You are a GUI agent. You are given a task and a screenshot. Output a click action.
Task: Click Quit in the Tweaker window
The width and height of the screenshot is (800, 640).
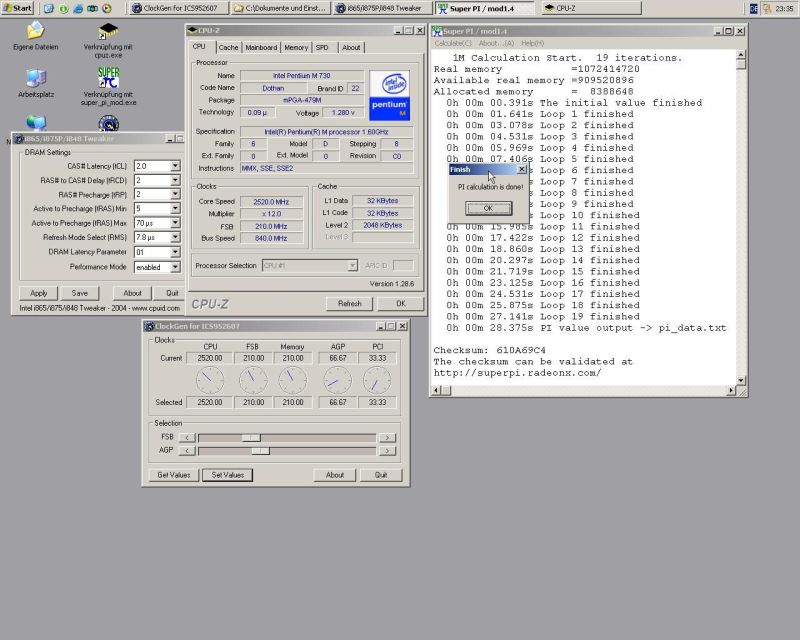click(x=172, y=293)
